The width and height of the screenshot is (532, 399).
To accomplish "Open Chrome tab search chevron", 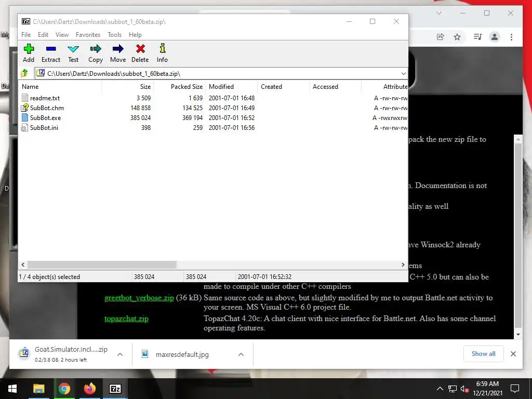I will click(x=438, y=13).
